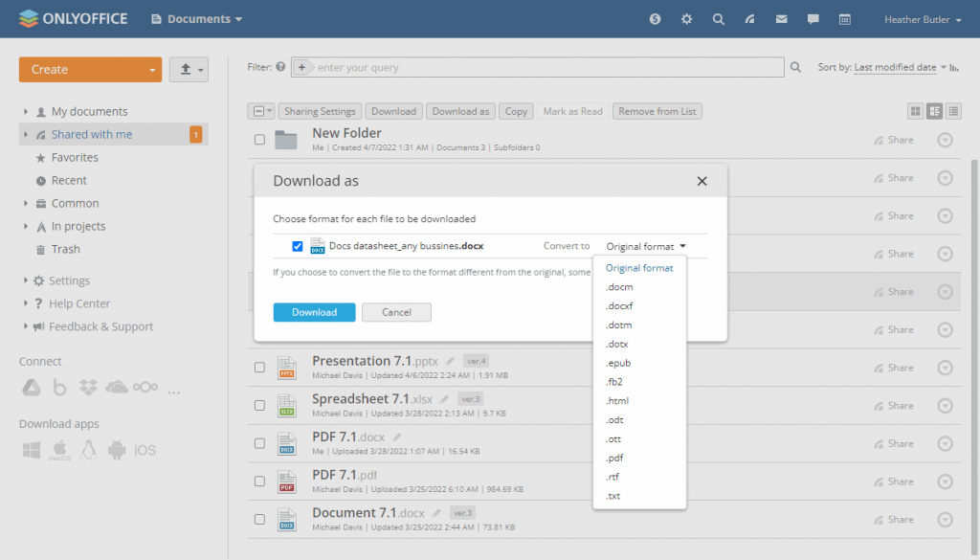Viewport: 980px width, 560px height.
Task: Click the Settings gear in top bar
Action: pyautogui.click(x=686, y=18)
